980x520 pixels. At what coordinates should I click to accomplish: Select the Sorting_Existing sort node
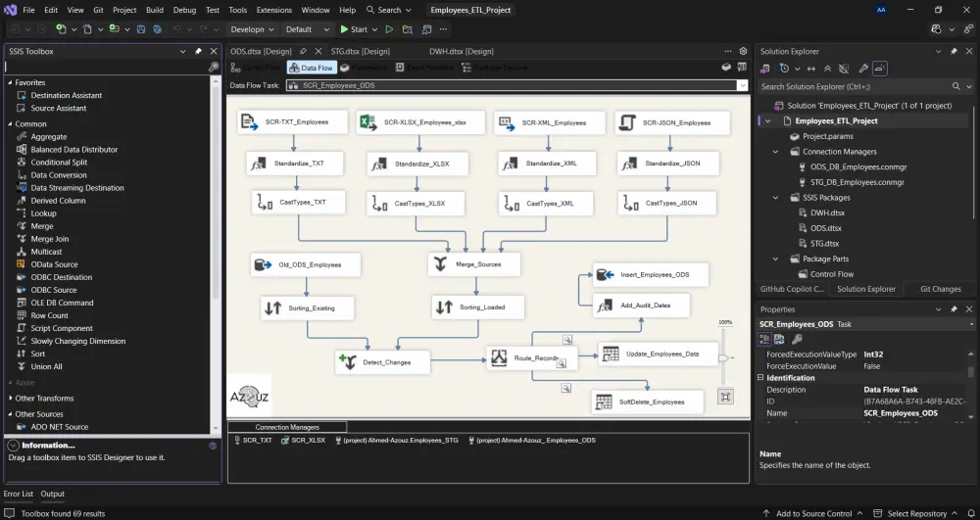pos(308,307)
